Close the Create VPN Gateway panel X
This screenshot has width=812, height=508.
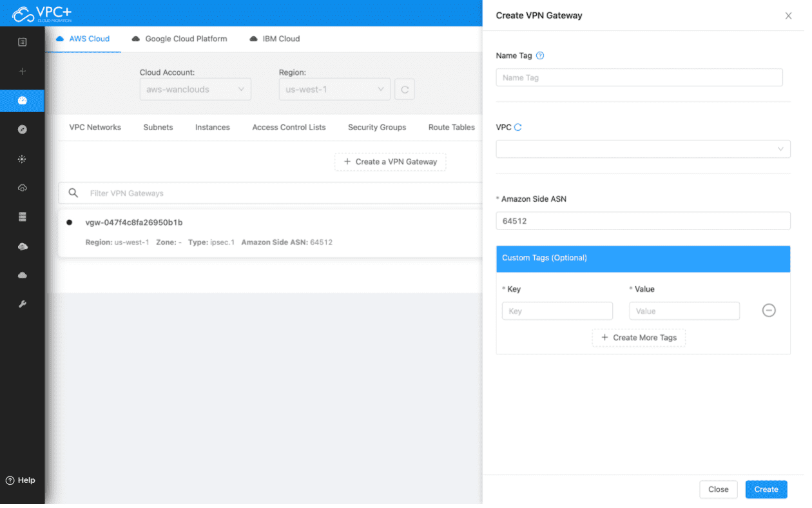click(788, 16)
